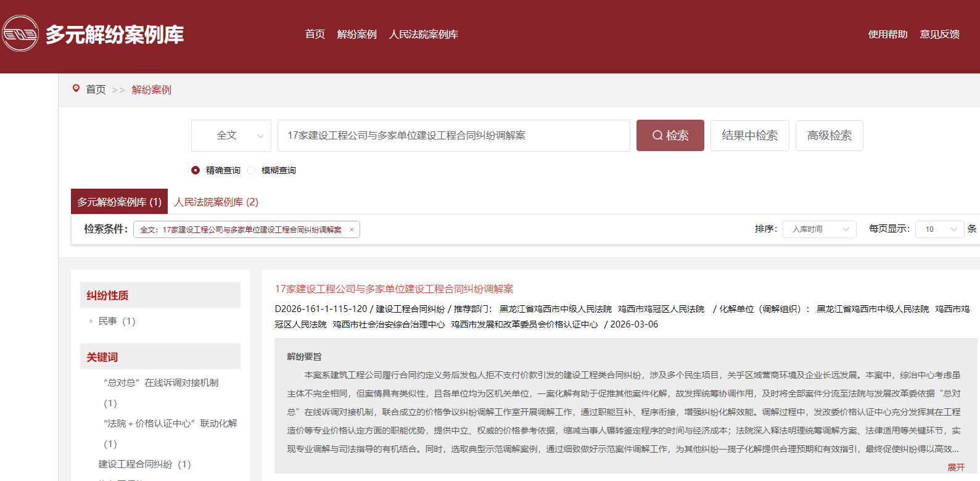The image size is (980, 481).
Task: Open the case title link in results
Action: click(393, 289)
